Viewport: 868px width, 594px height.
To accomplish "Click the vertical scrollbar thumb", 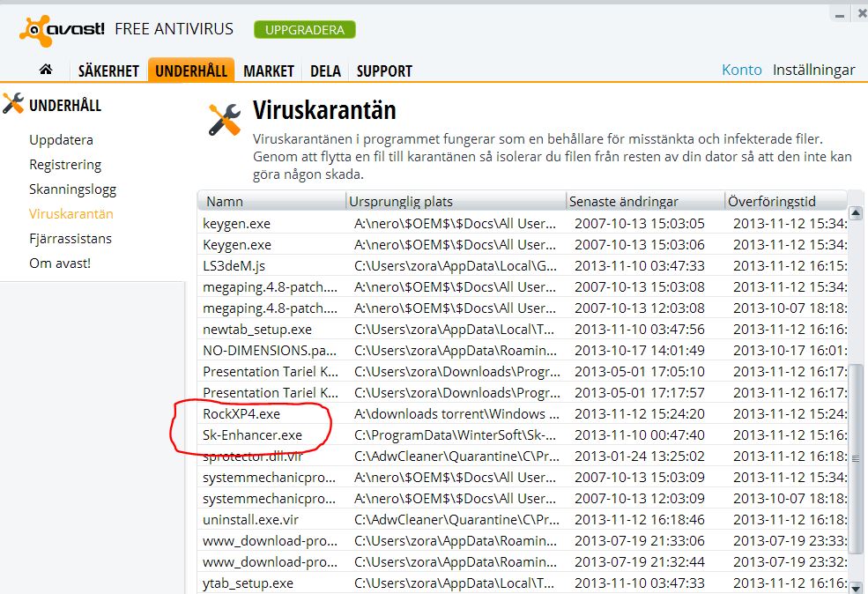I will (x=856, y=459).
